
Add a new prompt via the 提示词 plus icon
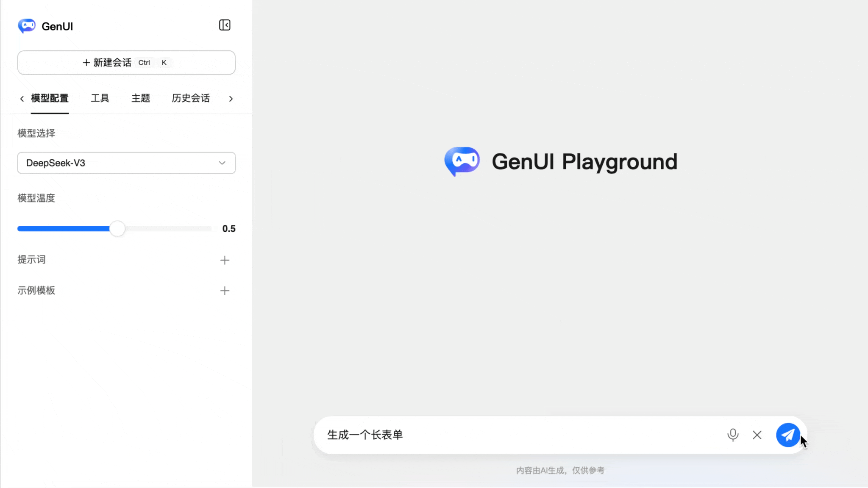click(225, 260)
